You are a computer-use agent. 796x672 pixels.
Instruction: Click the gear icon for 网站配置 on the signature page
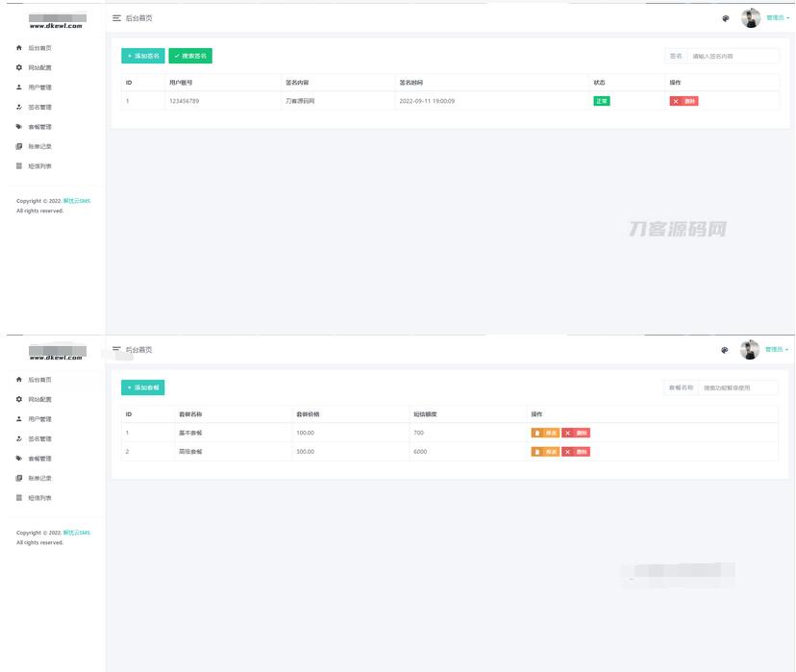click(19, 67)
